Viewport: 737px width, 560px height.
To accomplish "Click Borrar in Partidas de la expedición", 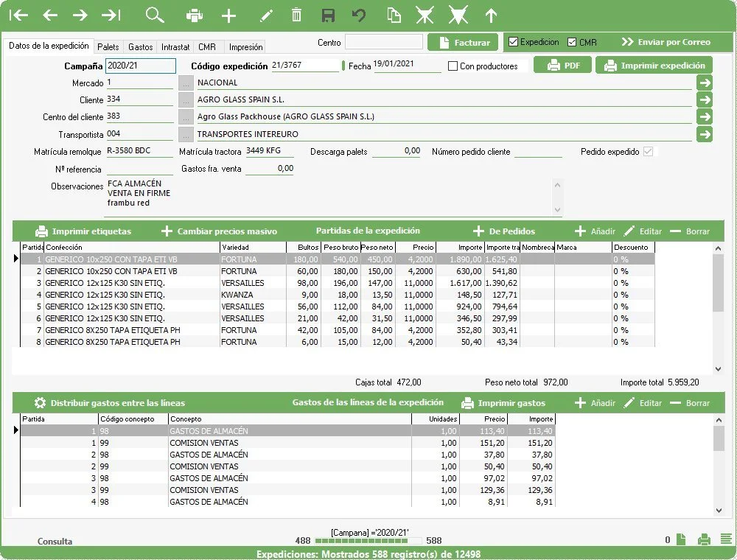I will [690, 231].
